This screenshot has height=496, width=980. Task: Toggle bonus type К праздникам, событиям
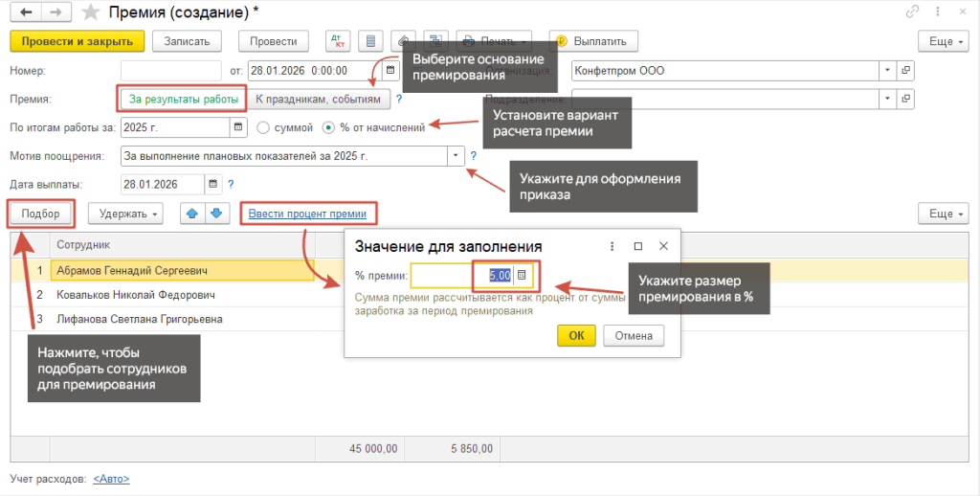click(318, 100)
